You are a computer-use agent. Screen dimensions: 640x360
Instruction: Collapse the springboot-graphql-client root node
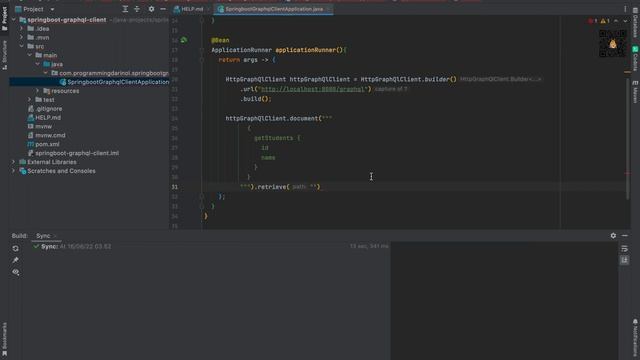click(x=13, y=20)
